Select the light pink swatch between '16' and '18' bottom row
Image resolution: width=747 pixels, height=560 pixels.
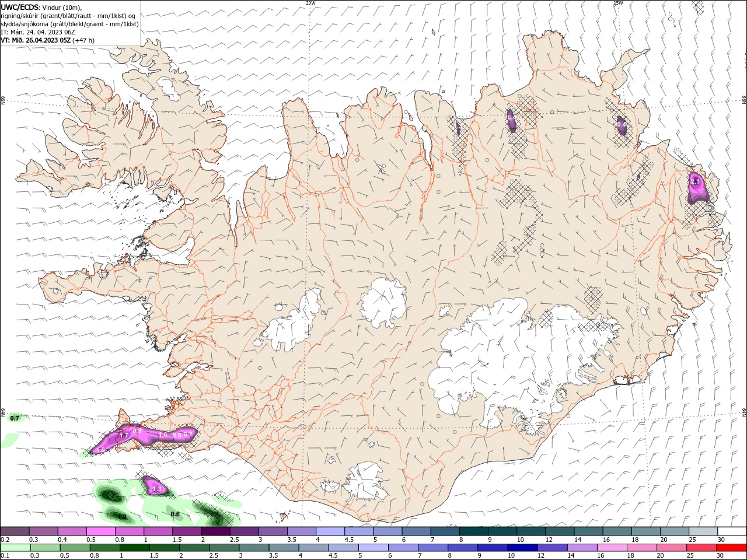pos(612,548)
